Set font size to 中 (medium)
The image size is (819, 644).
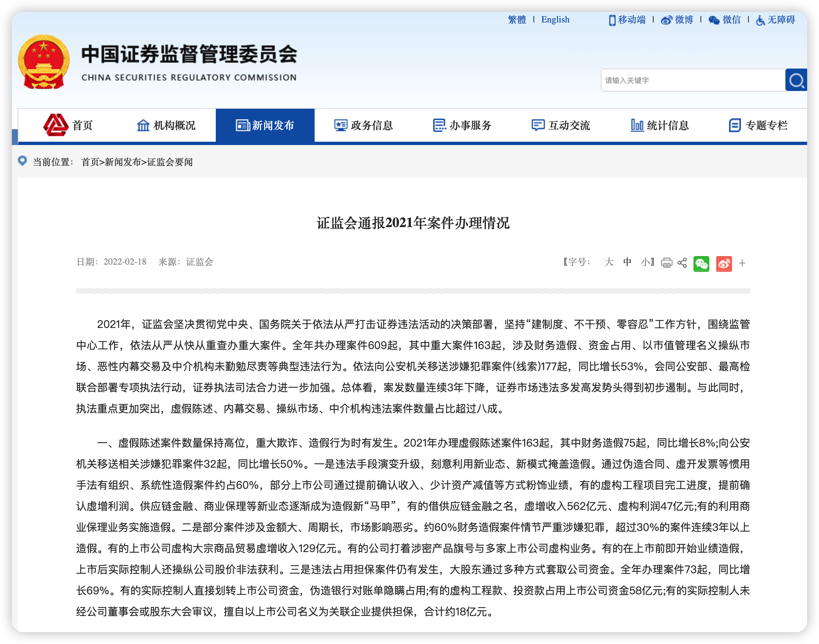tap(627, 262)
